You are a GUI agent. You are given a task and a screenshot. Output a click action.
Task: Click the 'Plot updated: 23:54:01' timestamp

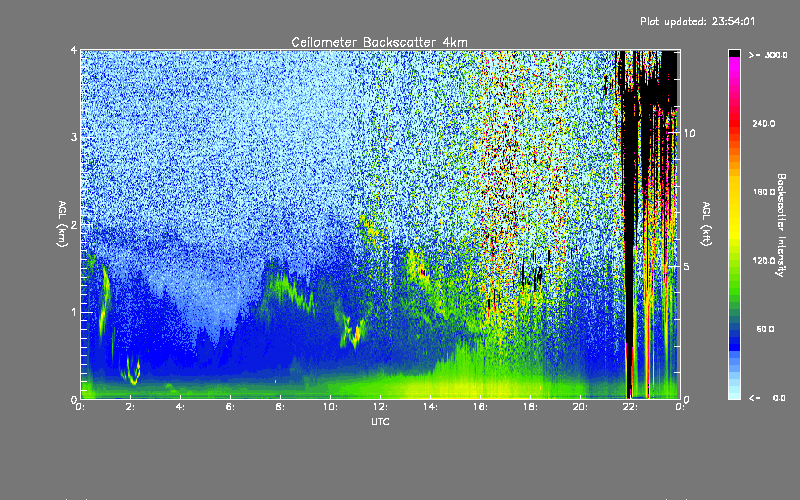[697, 21]
